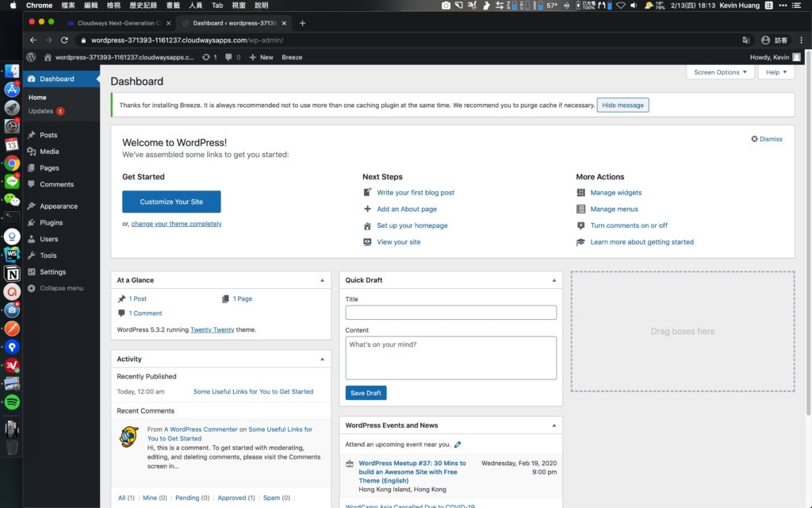Open Comments in the sidebar
The height and width of the screenshot is (508, 812).
click(56, 184)
